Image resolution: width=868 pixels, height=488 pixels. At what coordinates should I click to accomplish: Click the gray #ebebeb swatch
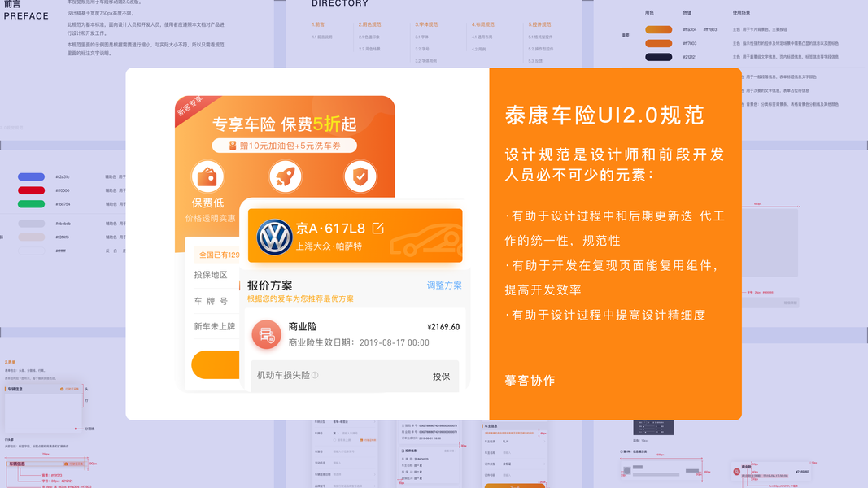(32, 224)
